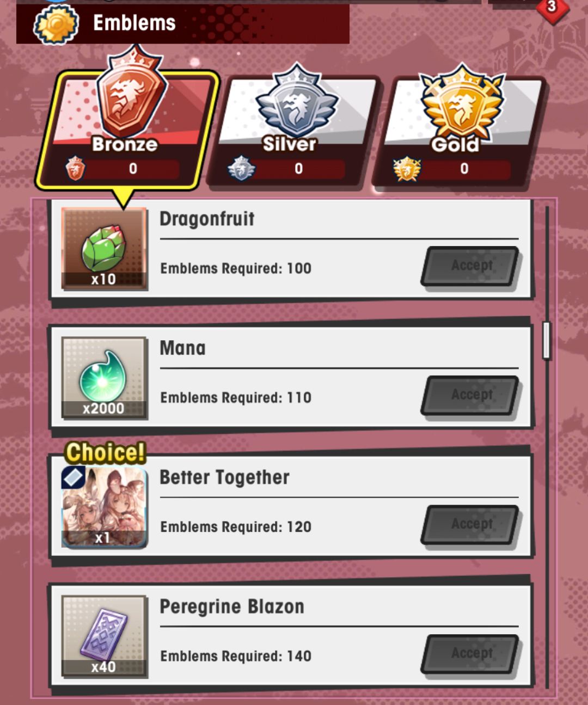Tap the Dragonfruit reward icon
588x705 pixels.
coord(104,248)
